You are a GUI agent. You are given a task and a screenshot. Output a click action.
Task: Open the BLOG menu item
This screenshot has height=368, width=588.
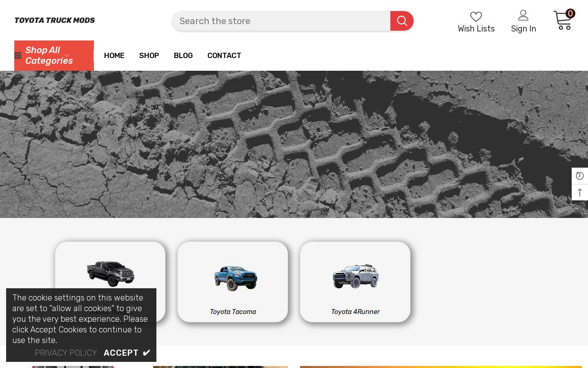click(183, 56)
